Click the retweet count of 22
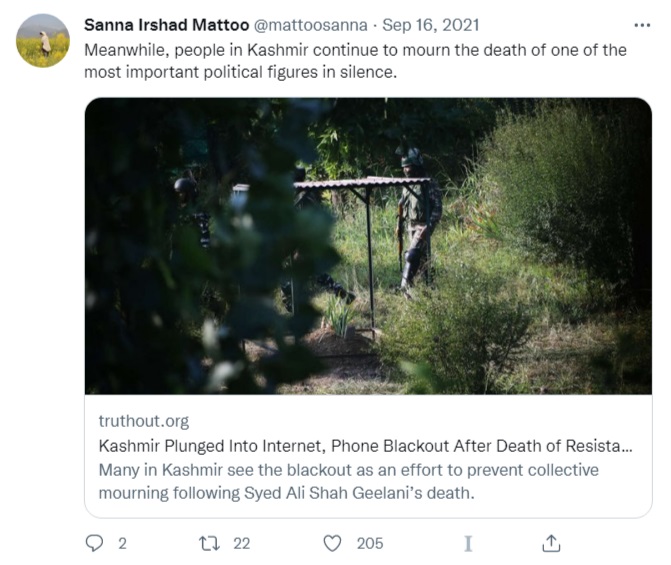Image resolution: width=671 pixels, height=565 pixels. point(242,543)
